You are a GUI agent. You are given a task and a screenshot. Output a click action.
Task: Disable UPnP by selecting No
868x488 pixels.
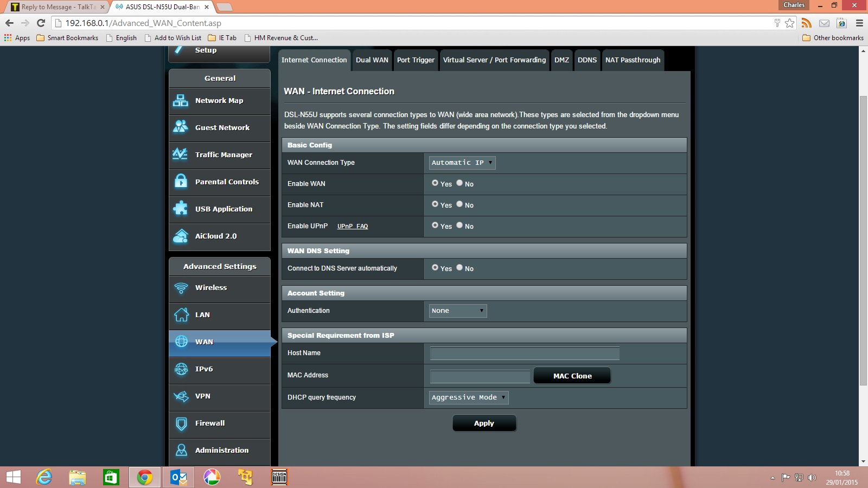pyautogui.click(x=459, y=226)
